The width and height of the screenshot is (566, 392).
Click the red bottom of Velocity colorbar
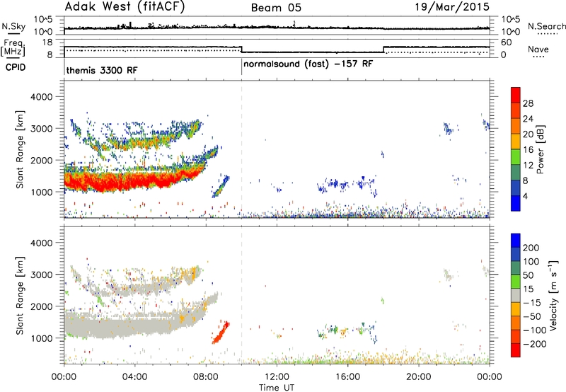516,350
